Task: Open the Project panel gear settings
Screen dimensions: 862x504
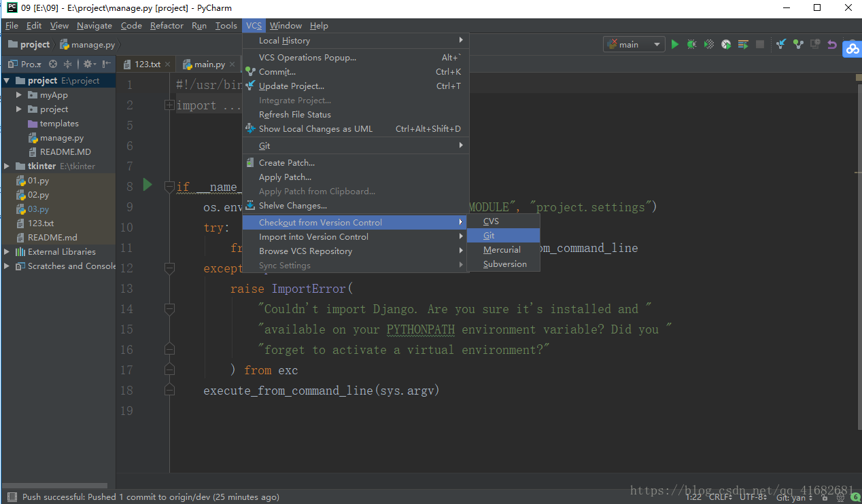Action: tap(88, 64)
